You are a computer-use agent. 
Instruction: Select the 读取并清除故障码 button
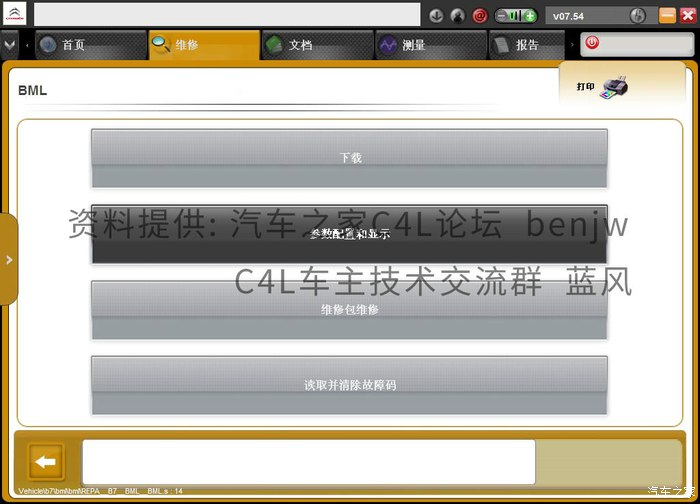coord(349,385)
